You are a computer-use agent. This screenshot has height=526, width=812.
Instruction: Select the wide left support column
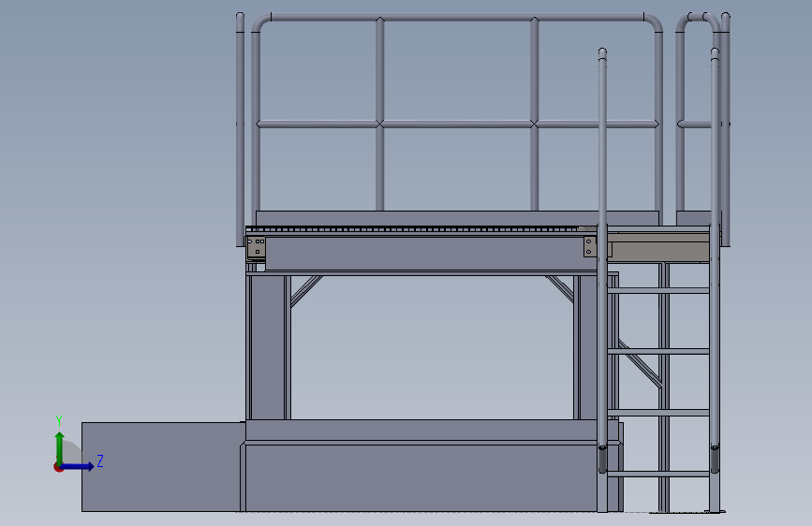coord(268,347)
